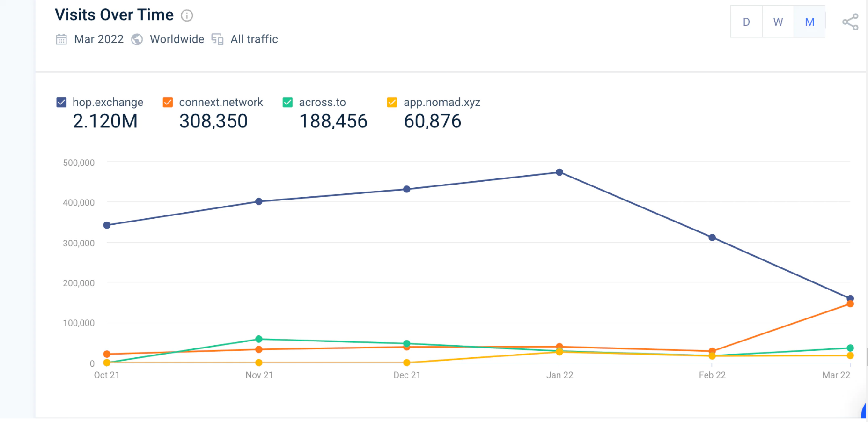This screenshot has height=422, width=868.
Task: Switch to Daily view (D)
Action: [746, 22]
